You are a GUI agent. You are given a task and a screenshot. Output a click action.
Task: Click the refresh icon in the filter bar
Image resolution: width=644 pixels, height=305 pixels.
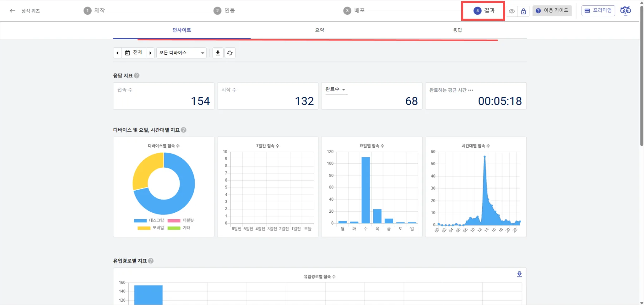coord(230,53)
